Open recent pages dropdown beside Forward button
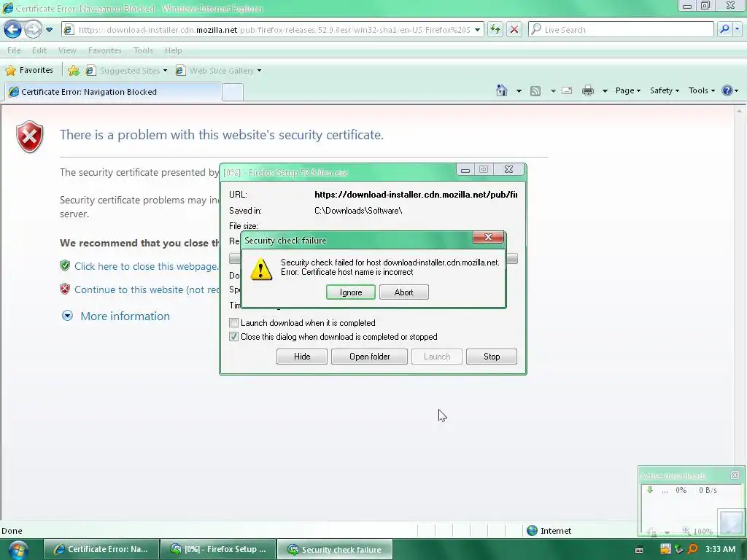Image resolution: width=747 pixels, height=560 pixels. coord(49,29)
